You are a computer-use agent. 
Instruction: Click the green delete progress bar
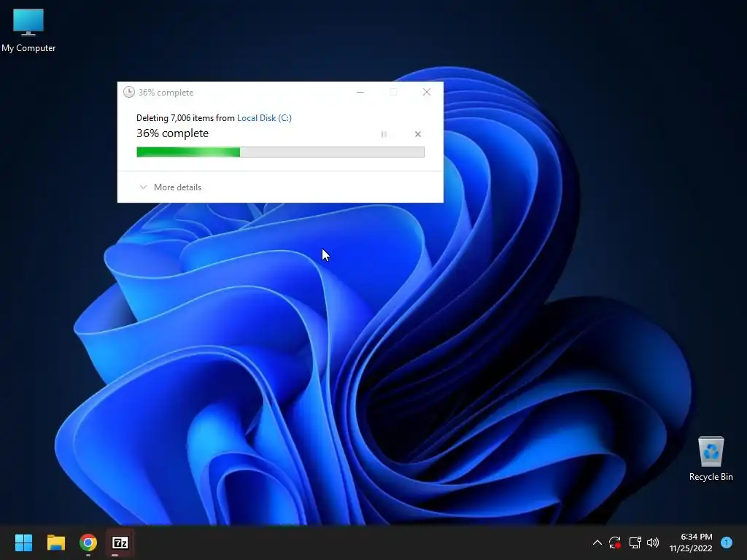click(280, 152)
